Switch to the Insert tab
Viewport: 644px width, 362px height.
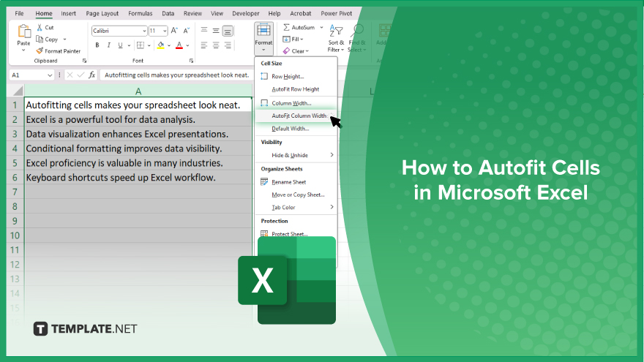(x=68, y=13)
